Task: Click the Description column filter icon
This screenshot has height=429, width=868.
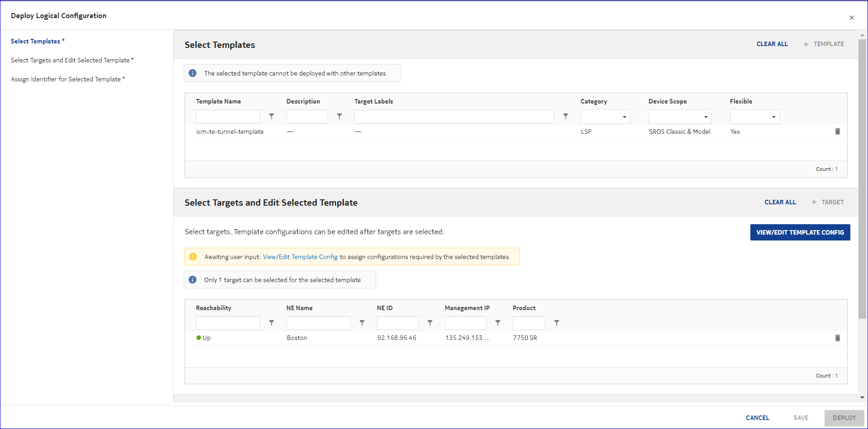Action: tap(339, 117)
